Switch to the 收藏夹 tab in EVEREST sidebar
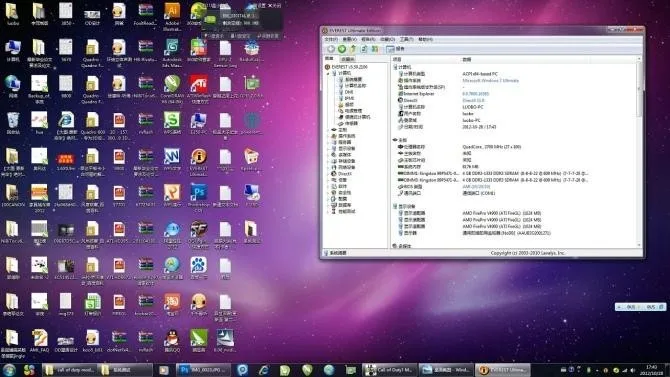 tap(348, 59)
